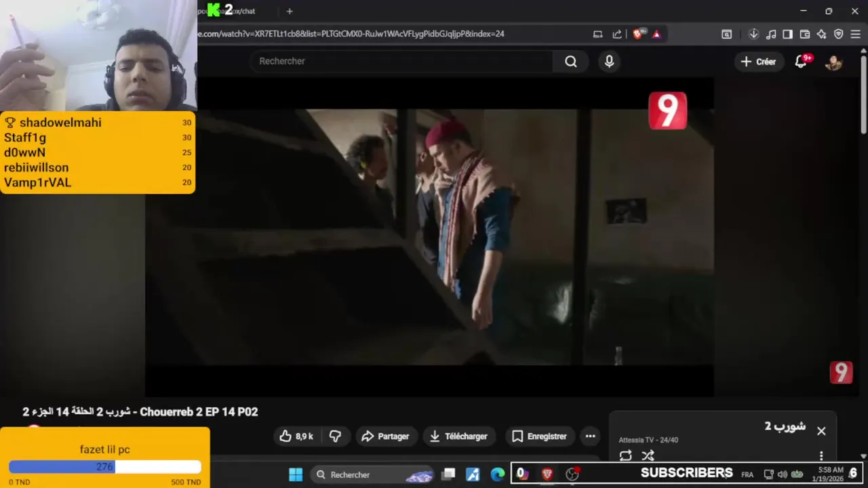Click the YouTube search magnifier button
The image size is (868, 488).
(x=571, y=62)
